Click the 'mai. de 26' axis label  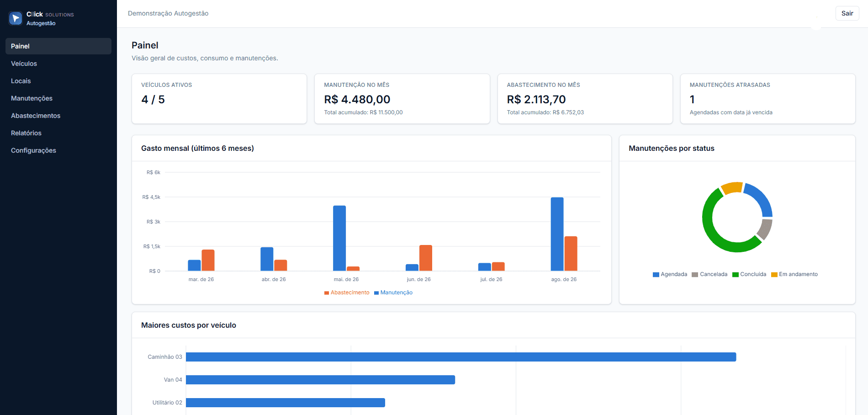click(x=346, y=279)
